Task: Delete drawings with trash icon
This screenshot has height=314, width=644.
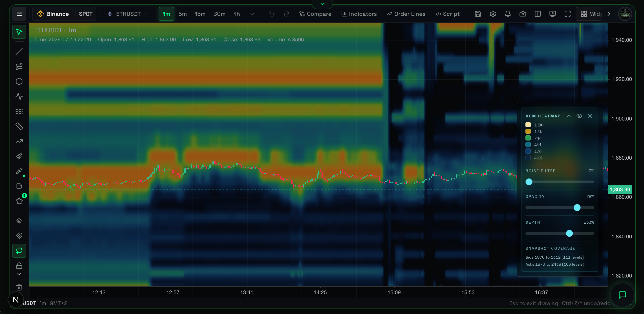Action: click(x=19, y=287)
